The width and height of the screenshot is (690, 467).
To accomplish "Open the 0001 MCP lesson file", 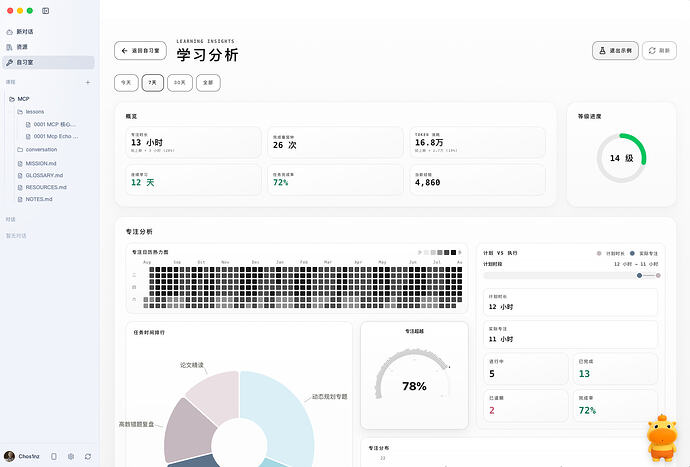I will [x=55, y=125].
